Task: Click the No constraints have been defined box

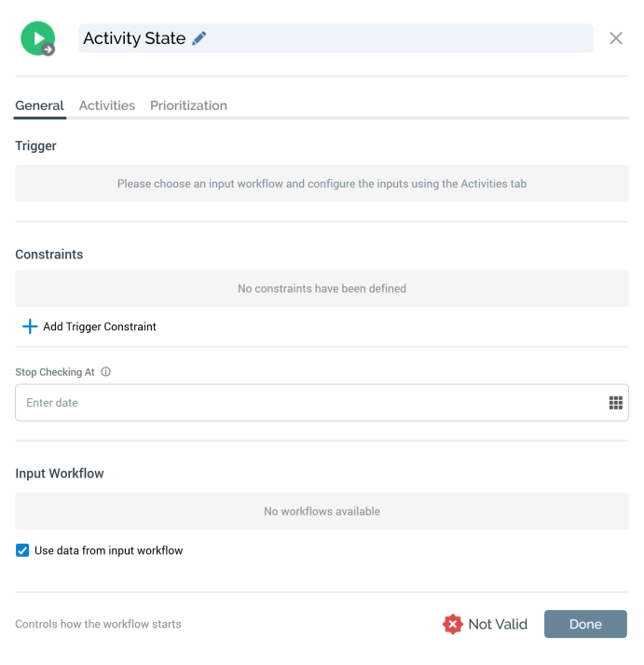Action: pyautogui.click(x=322, y=288)
